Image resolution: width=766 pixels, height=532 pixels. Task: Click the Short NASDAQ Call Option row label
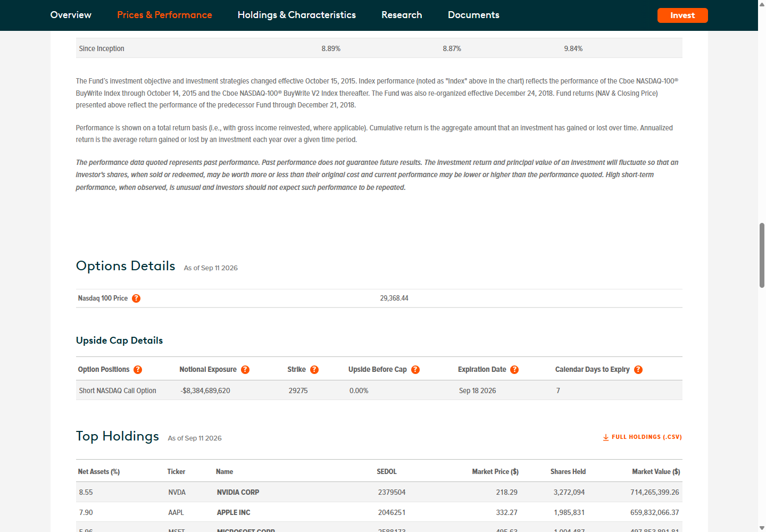click(118, 390)
